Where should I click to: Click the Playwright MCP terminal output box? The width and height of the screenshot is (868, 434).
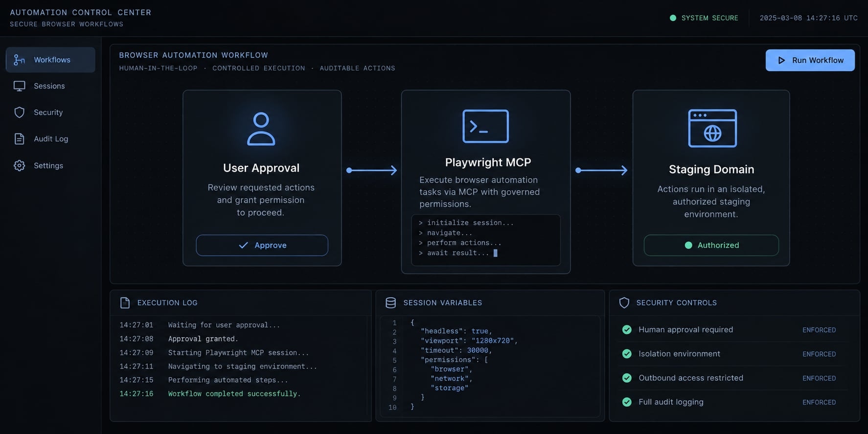pos(486,240)
